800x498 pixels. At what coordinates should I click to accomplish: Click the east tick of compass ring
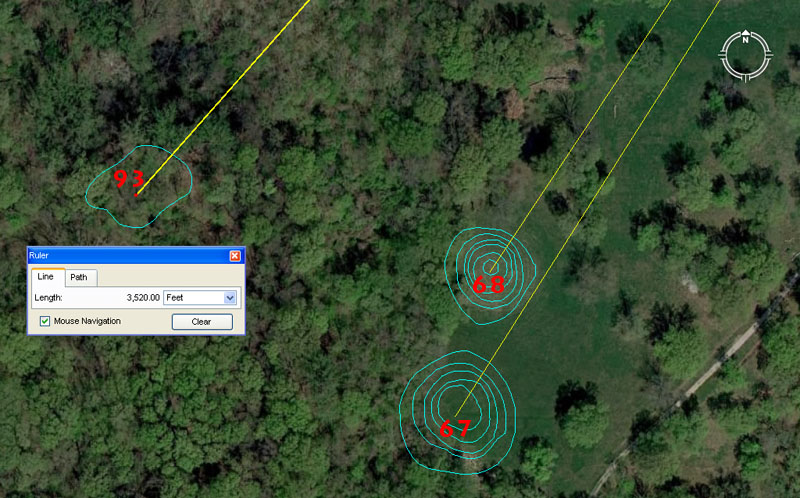pyautogui.click(x=770, y=54)
